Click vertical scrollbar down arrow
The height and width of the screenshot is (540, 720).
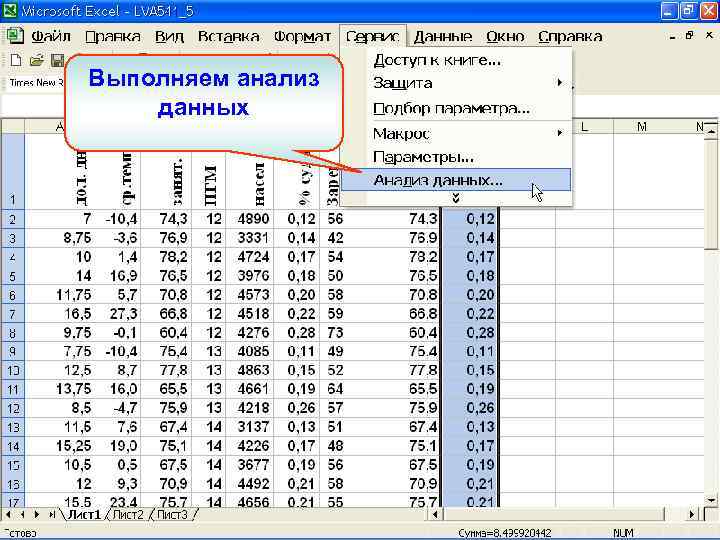(x=711, y=500)
